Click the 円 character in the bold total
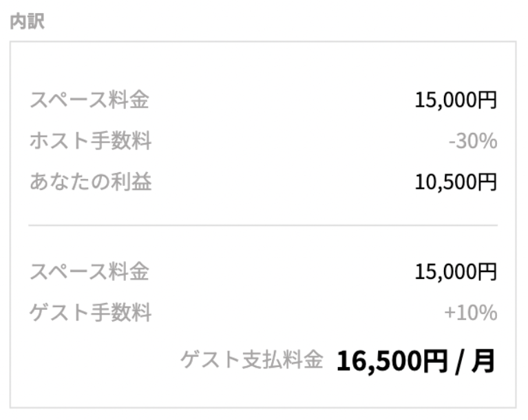The image size is (528, 420). 435,361
